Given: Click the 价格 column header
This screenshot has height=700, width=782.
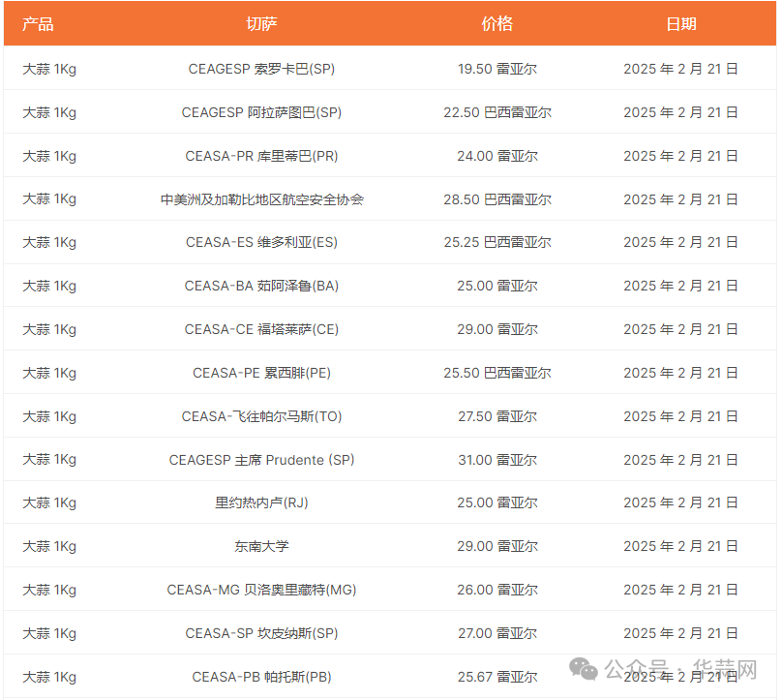Looking at the screenshot, I should point(497,24).
